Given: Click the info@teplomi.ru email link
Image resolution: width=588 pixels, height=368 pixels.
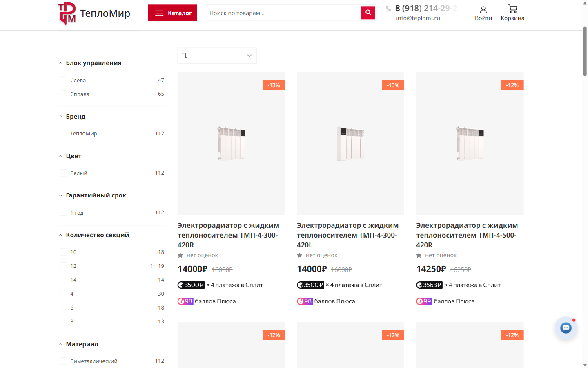Looking at the screenshot, I should click(x=418, y=18).
